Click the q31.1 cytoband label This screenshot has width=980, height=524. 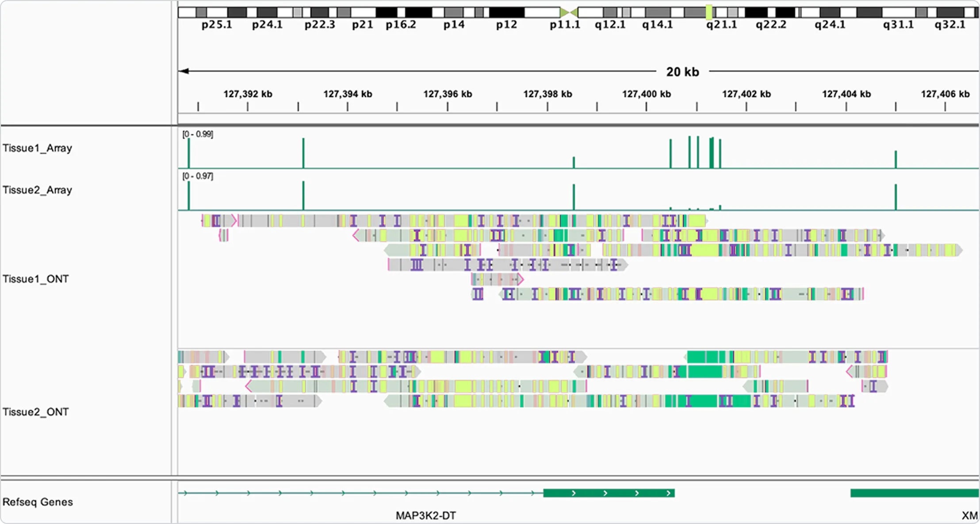pyautogui.click(x=899, y=25)
